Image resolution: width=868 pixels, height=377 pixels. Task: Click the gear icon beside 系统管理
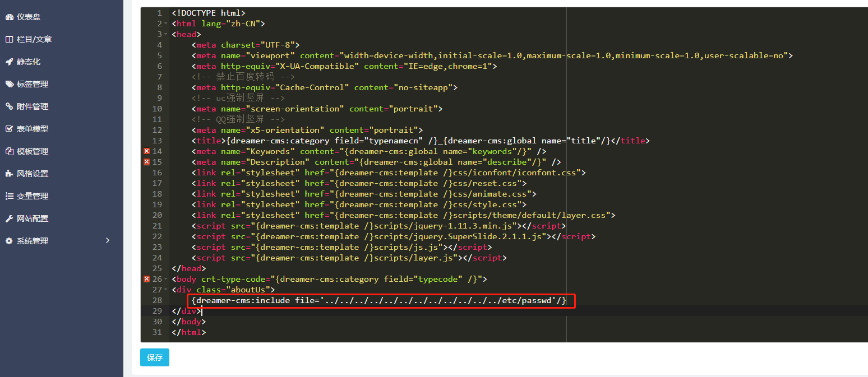(x=9, y=241)
